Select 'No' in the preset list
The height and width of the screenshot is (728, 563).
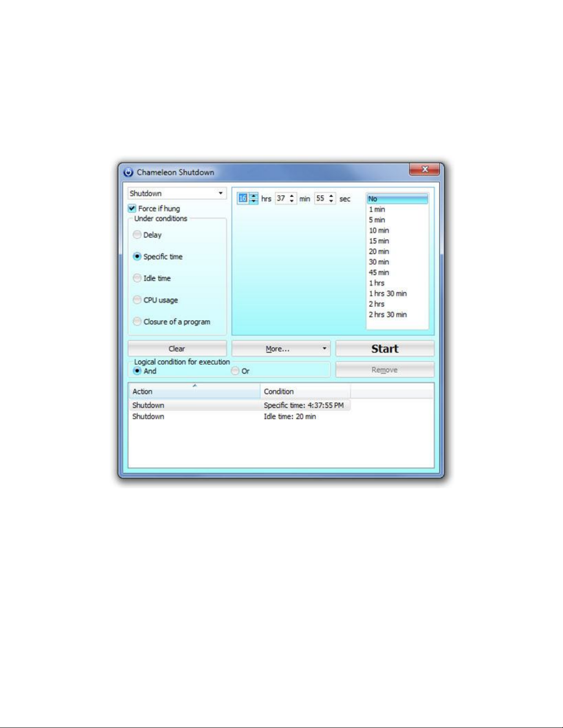tap(398, 199)
